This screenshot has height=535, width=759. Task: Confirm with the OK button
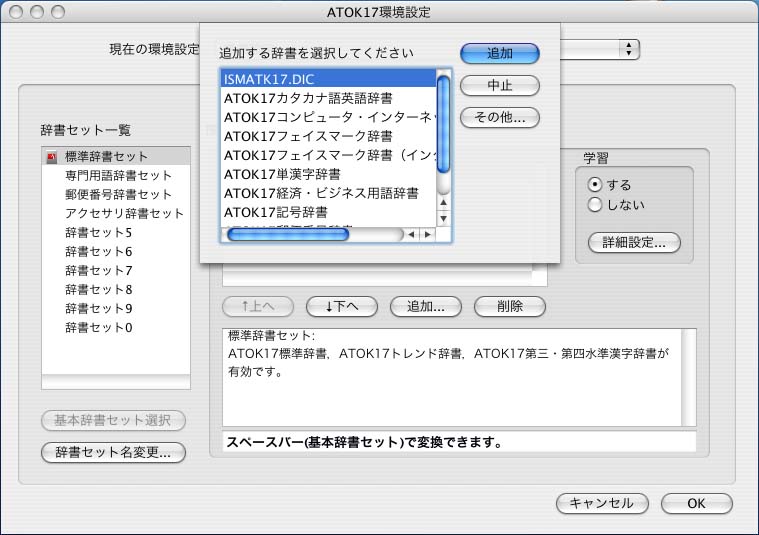coord(697,504)
